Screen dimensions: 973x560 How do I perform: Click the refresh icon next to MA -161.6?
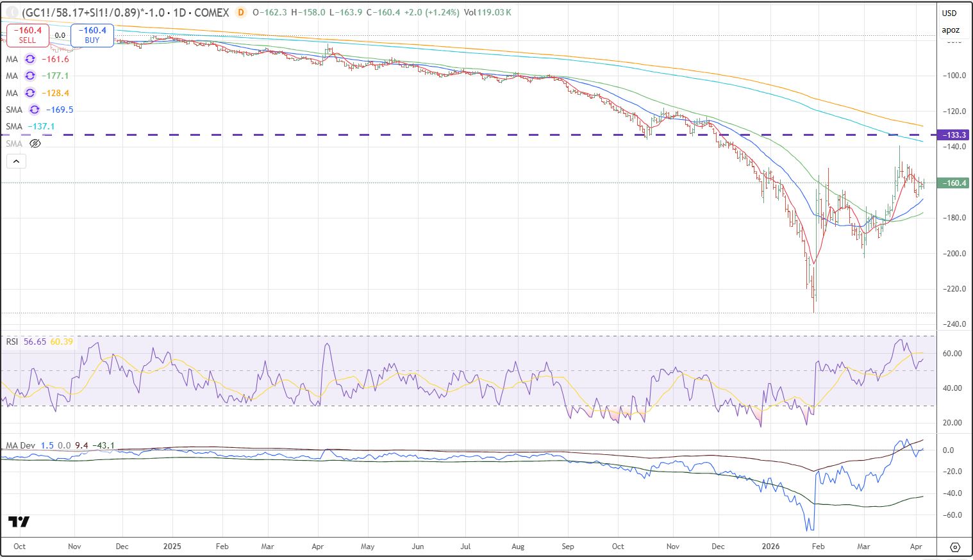coord(29,59)
